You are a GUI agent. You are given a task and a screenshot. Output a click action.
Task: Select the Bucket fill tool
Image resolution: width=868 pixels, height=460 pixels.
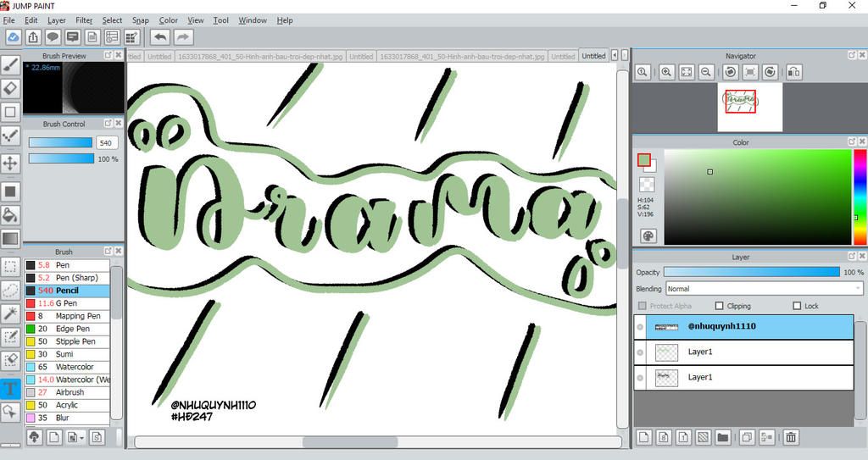tap(10, 215)
